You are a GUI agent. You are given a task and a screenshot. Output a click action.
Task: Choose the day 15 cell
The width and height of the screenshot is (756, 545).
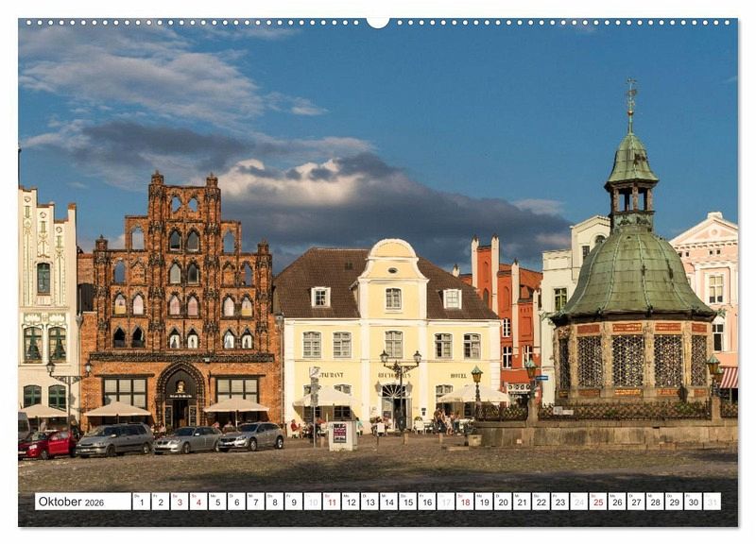[408, 502]
